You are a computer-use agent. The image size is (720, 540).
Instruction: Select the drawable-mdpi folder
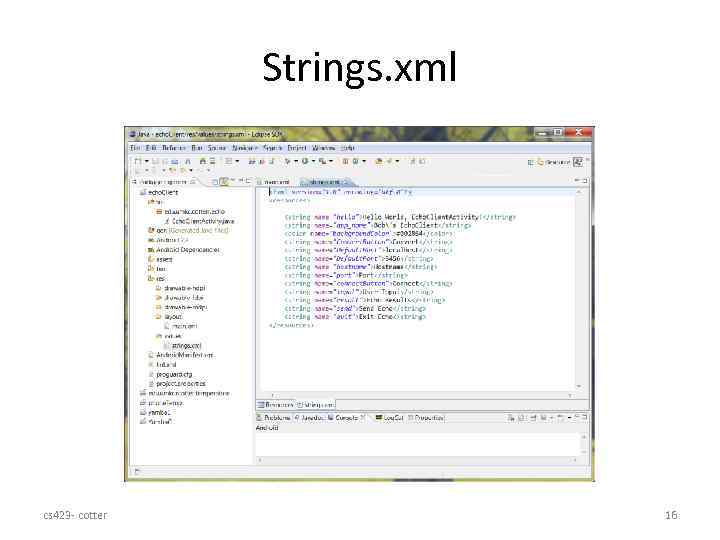click(182, 307)
